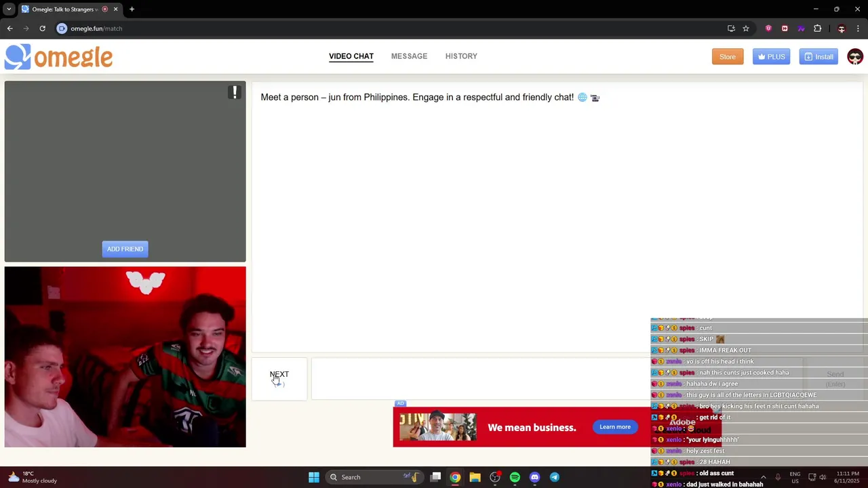
Task: Open the red fast-forward extension icon
Action: tap(785, 28)
